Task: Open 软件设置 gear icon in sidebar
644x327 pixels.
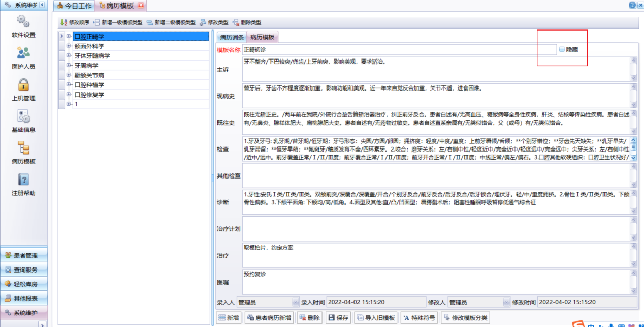Action: (23, 21)
